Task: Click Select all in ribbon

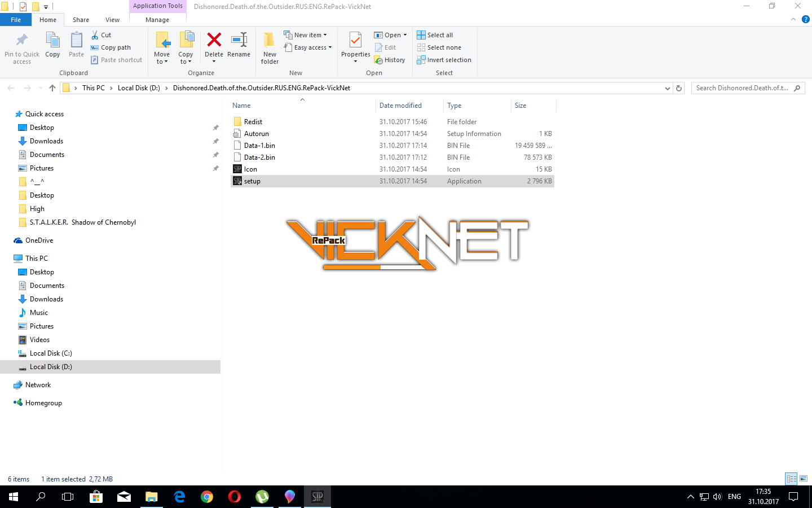Action: pyautogui.click(x=435, y=35)
